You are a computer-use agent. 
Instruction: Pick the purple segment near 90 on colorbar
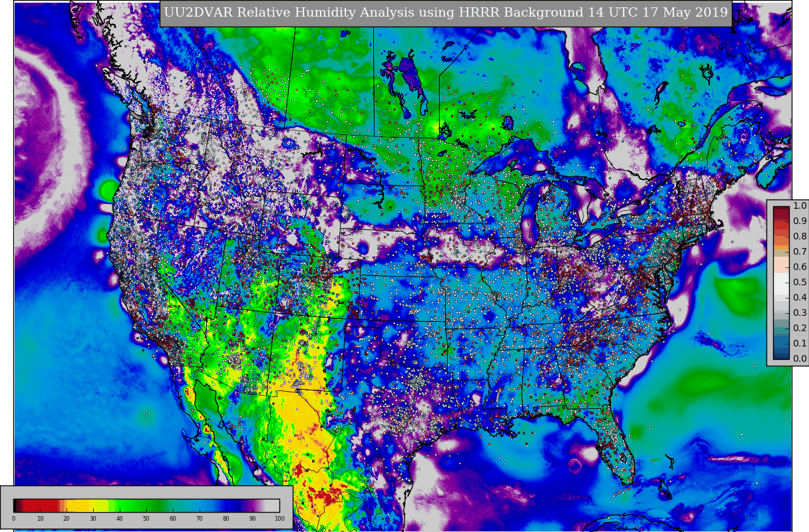251,505
